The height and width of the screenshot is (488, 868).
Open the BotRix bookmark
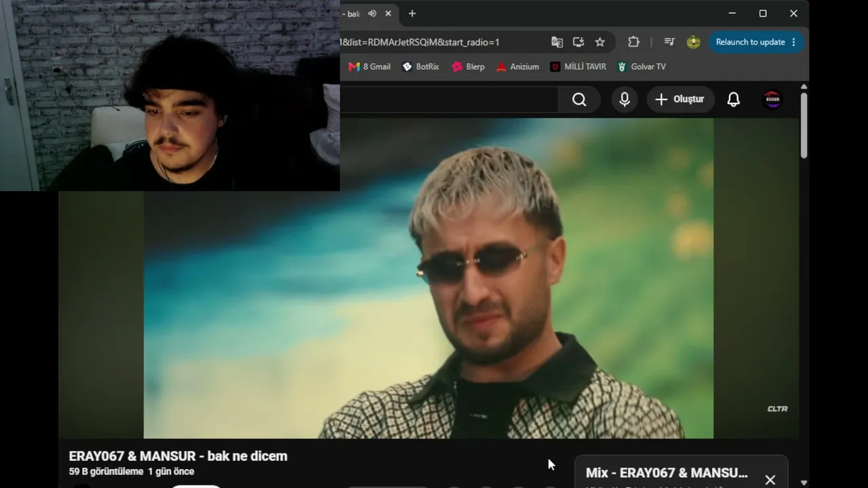tap(421, 66)
